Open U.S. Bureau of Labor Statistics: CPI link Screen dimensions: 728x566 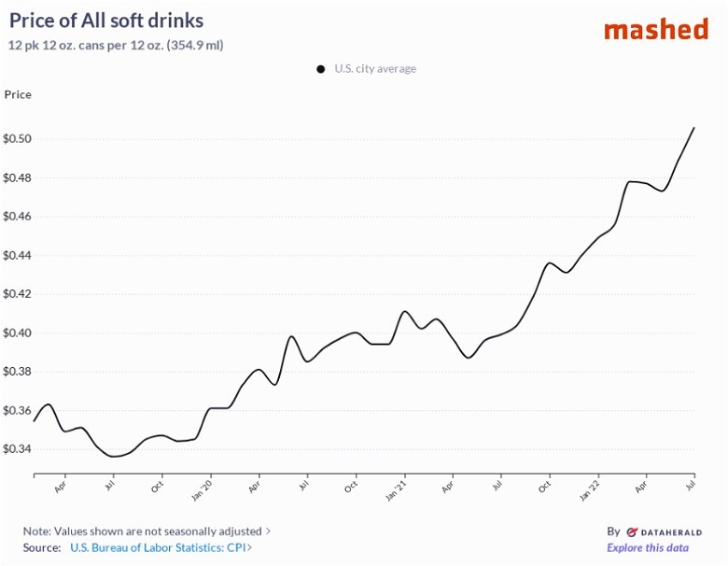tap(157, 548)
